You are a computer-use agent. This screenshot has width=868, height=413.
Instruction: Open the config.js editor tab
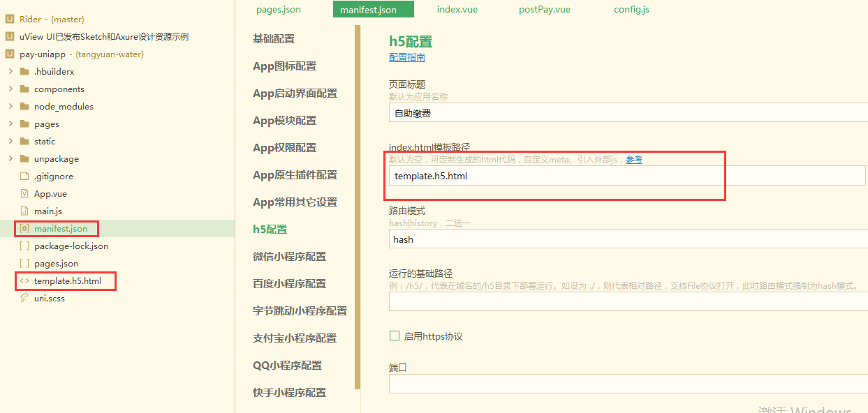tap(632, 10)
